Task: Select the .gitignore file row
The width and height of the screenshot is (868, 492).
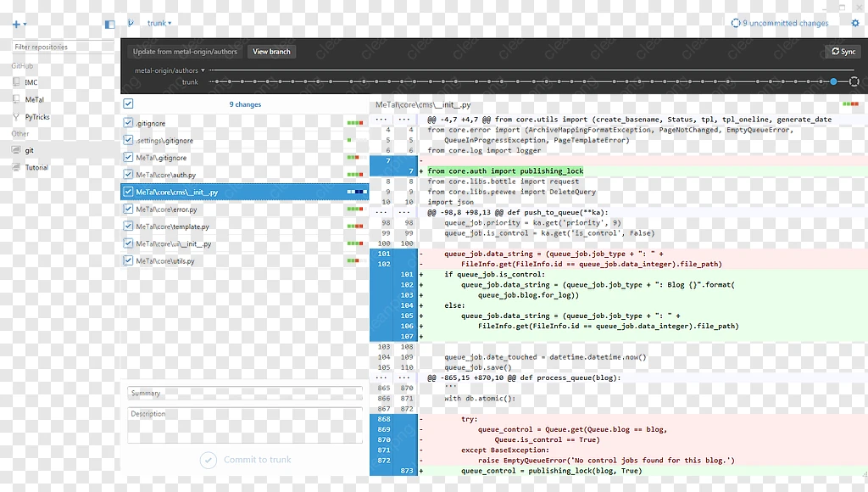Action: click(245, 123)
